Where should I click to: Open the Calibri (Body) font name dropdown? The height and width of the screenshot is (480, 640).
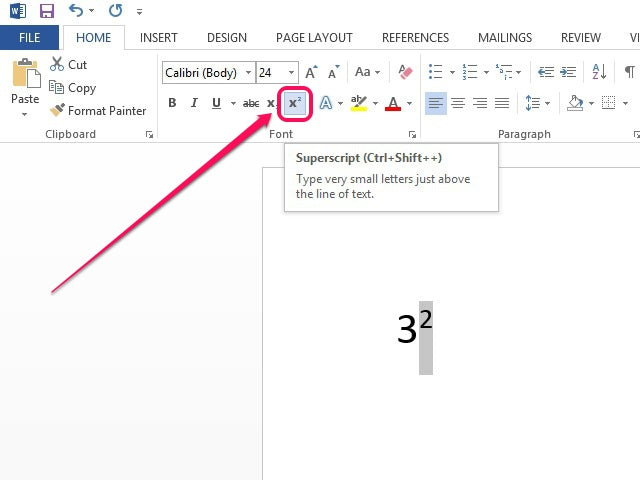(247, 72)
